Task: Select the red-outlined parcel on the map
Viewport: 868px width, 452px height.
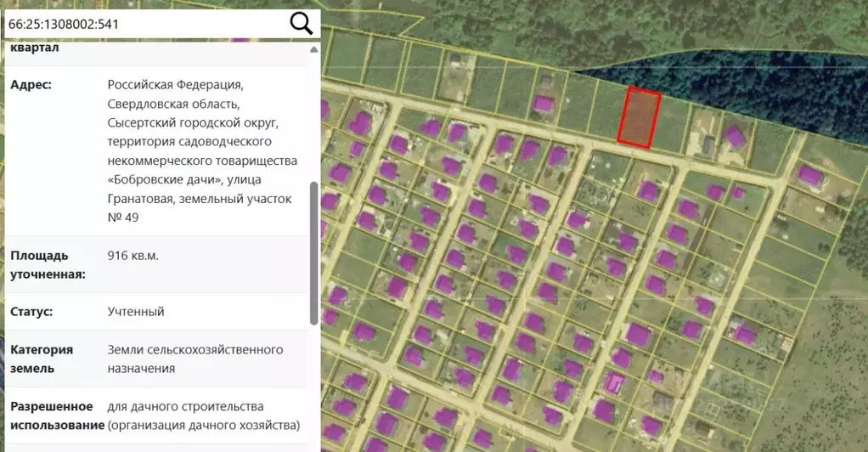Action: (638, 117)
